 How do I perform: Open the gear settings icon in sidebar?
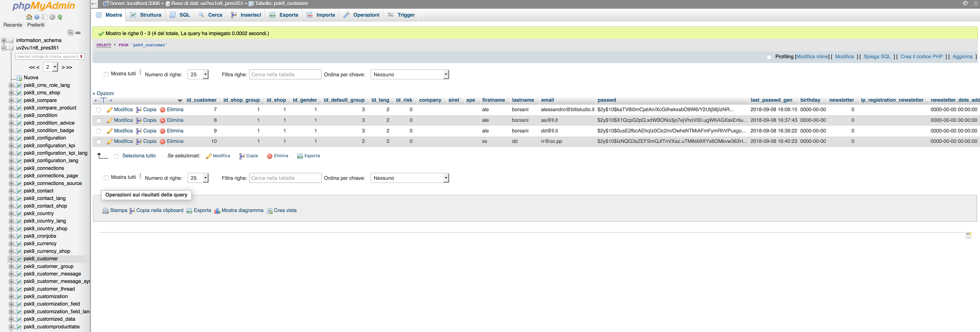click(53, 17)
